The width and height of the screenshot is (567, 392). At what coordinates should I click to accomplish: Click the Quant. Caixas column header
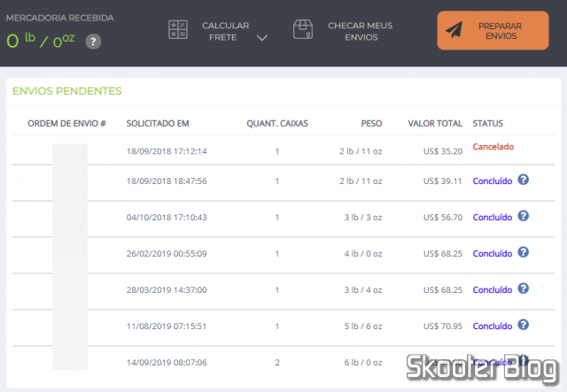pos(277,124)
